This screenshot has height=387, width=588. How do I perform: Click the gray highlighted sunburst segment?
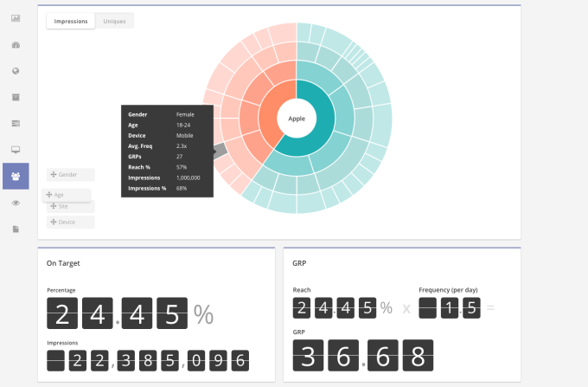(220, 150)
